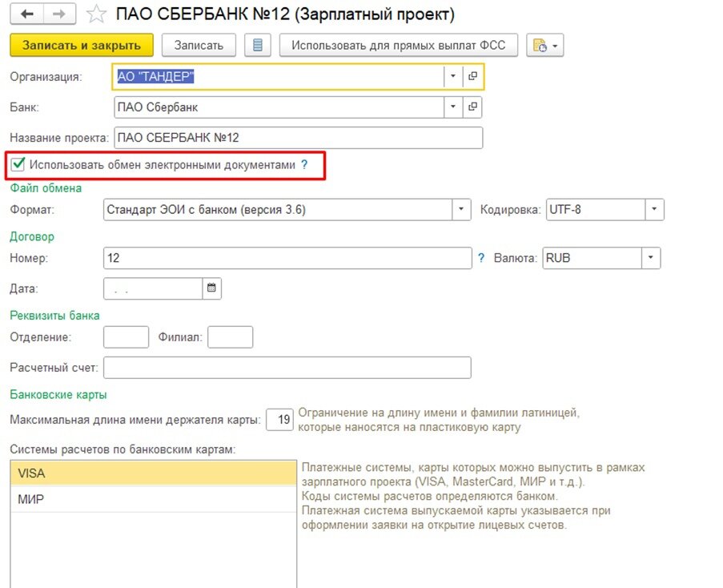Click the Реквизиты банка section heading
Screen dimensions: 723x588
pyautogui.click(x=54, y=316)
